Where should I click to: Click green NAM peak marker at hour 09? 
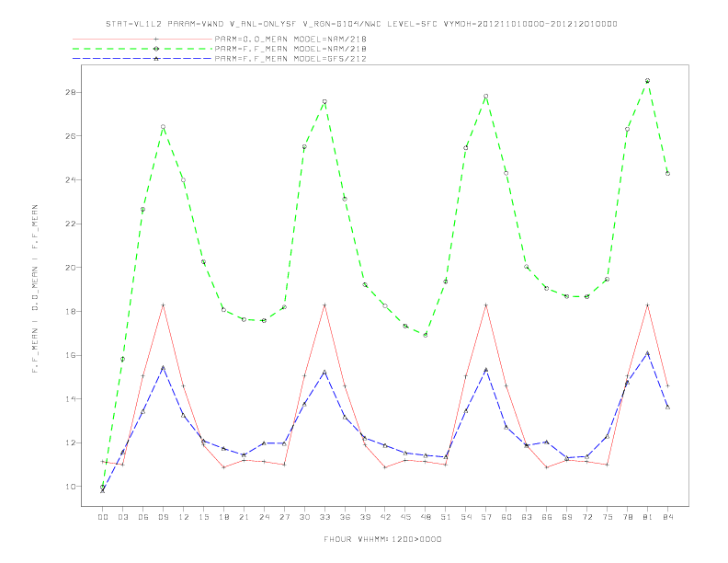pos(163,127)
